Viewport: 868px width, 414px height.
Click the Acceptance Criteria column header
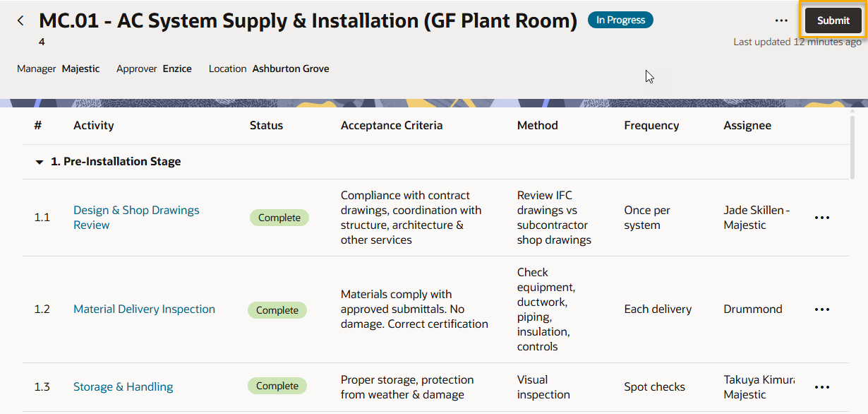[x=392, y=126]
